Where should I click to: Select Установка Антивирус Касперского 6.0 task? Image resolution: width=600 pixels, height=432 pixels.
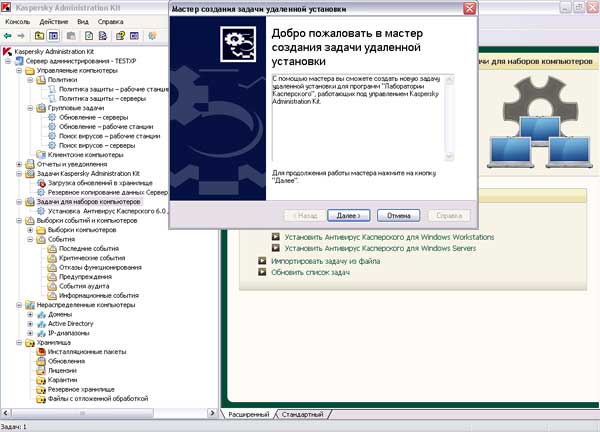click(x=107, y=211)
